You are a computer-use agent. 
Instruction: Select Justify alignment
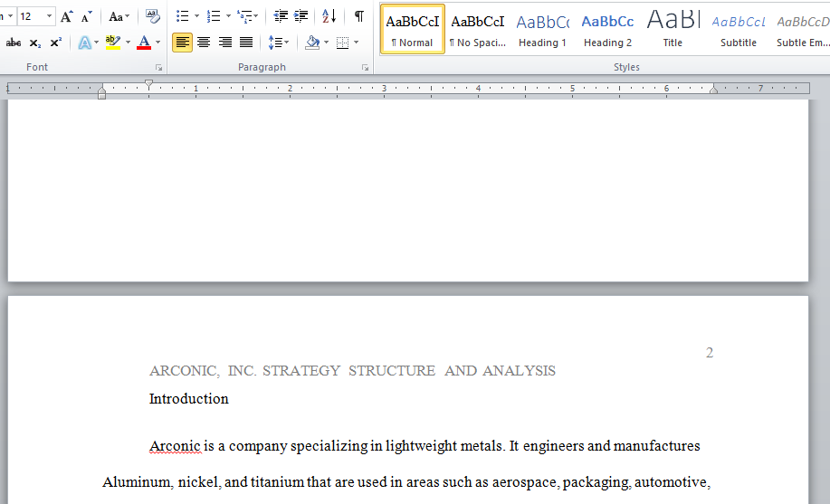coord(246,43)
